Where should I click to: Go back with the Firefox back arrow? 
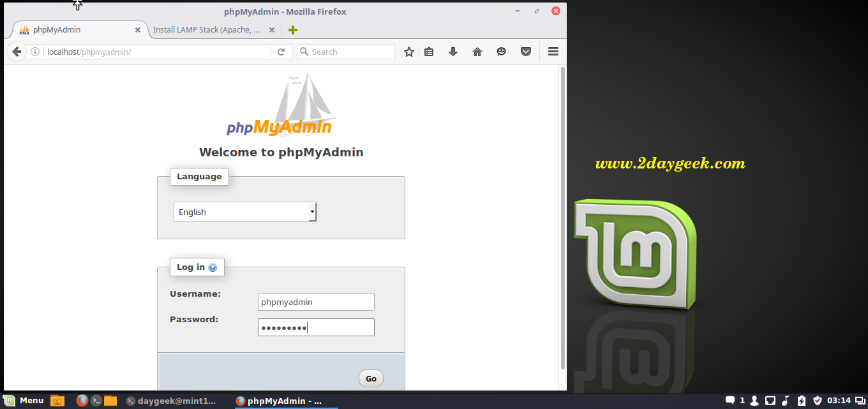click(x=17, y=52)
